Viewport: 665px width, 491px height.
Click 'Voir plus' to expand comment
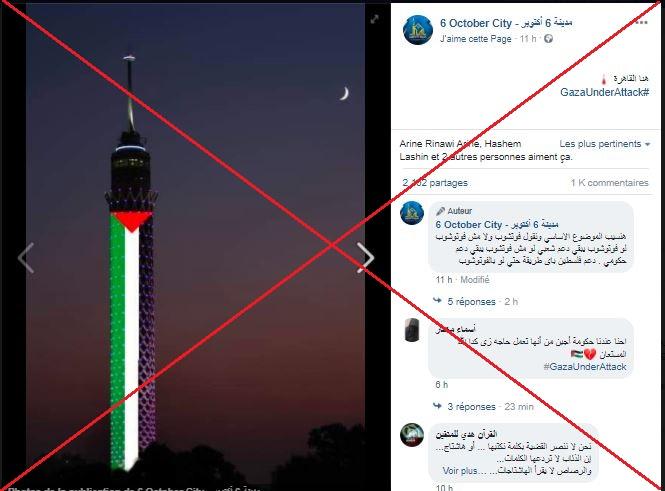(460, 471)
